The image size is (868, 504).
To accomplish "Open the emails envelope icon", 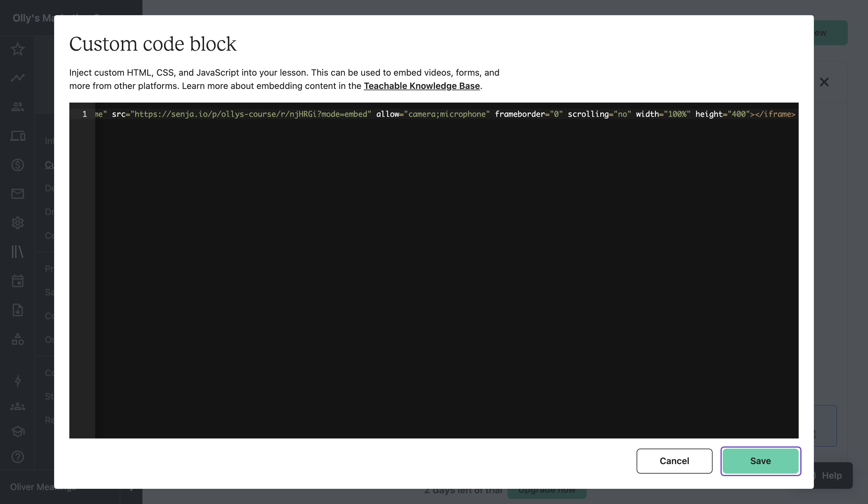I will tap(17, 194).
